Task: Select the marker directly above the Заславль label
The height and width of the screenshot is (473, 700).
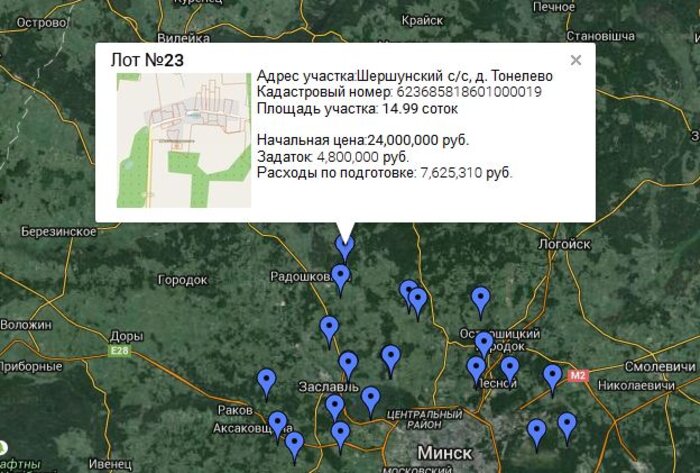Action: pos(348,364)
